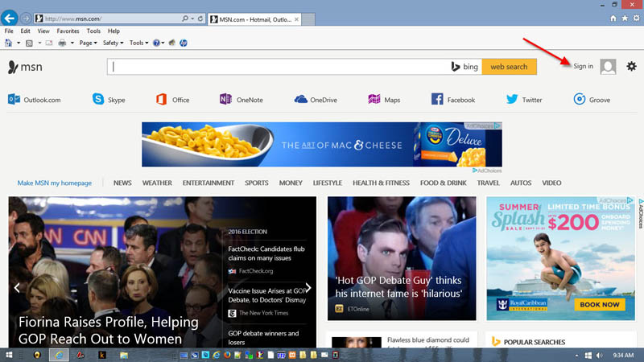Open the Maps shortcut
The height and width of the screenshot is (362, 644).
tap(384, 100)
